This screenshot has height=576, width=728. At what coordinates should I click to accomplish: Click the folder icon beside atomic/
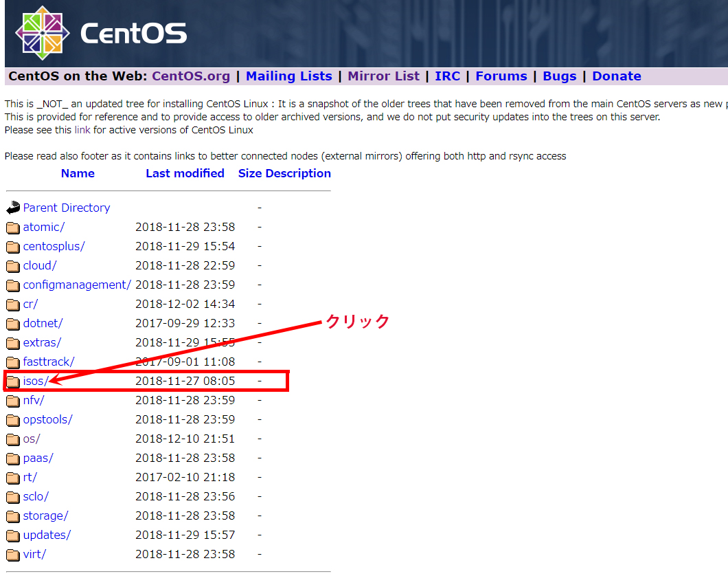tap(13, 228)
